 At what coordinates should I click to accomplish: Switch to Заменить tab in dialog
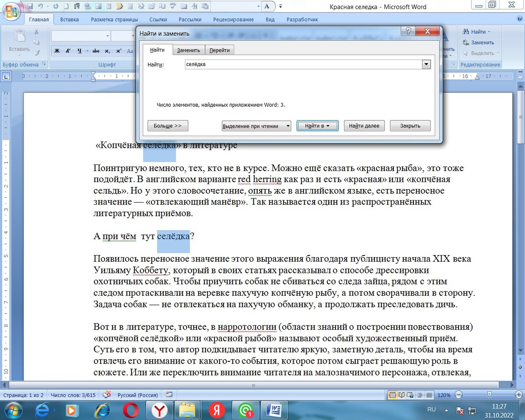pos(189,50)
